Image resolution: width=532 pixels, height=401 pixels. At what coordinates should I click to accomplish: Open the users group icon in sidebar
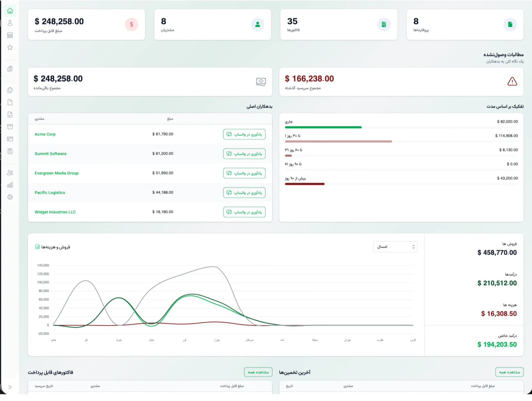[10, 173]
